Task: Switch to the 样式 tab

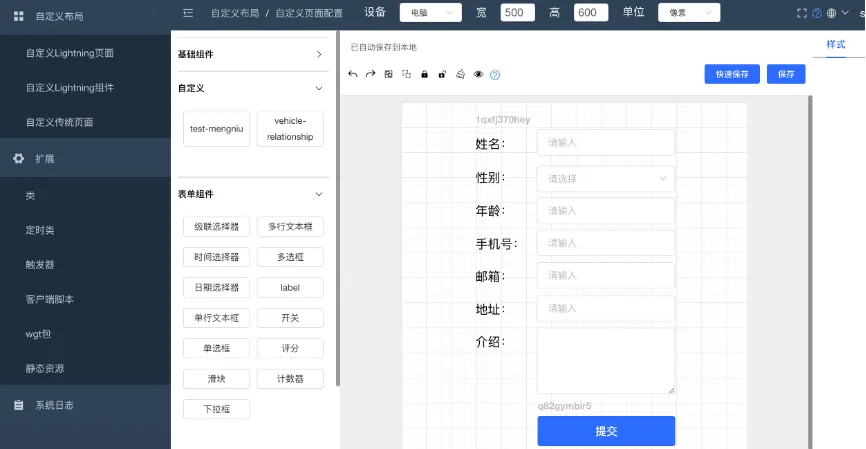Action: pos(836,44)
